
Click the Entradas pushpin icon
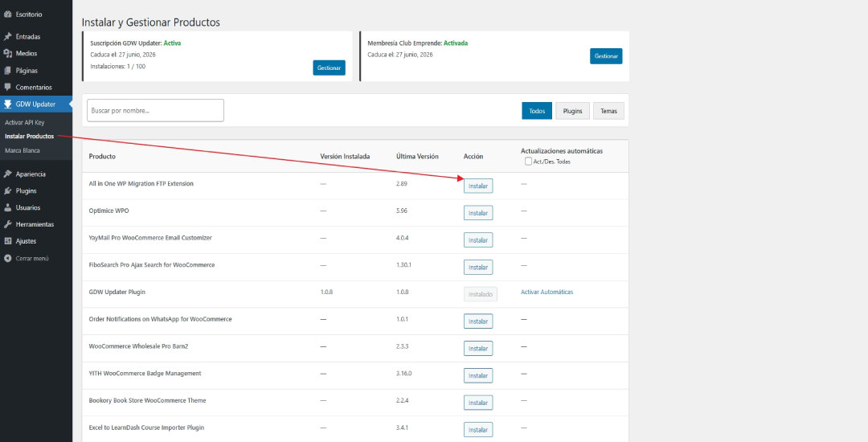[8, 37]
